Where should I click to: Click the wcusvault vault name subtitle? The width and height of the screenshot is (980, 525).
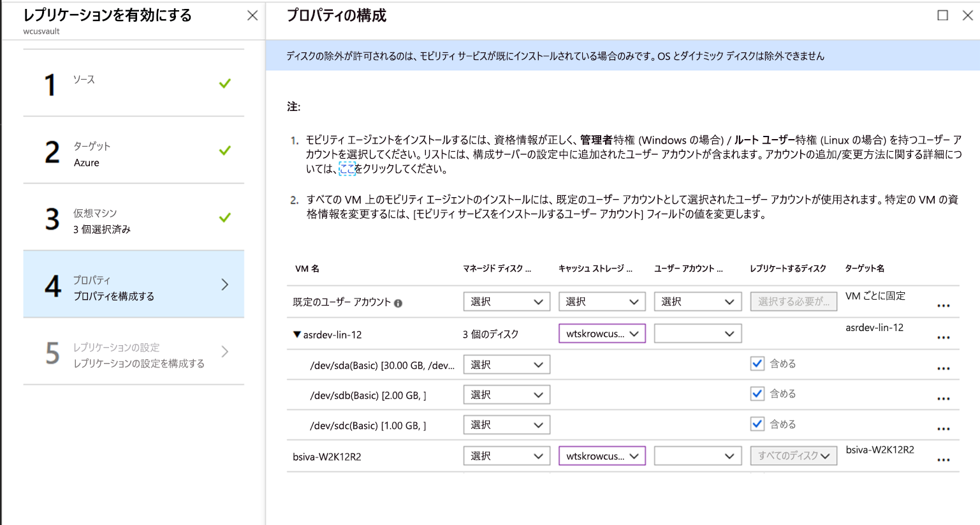41,31
